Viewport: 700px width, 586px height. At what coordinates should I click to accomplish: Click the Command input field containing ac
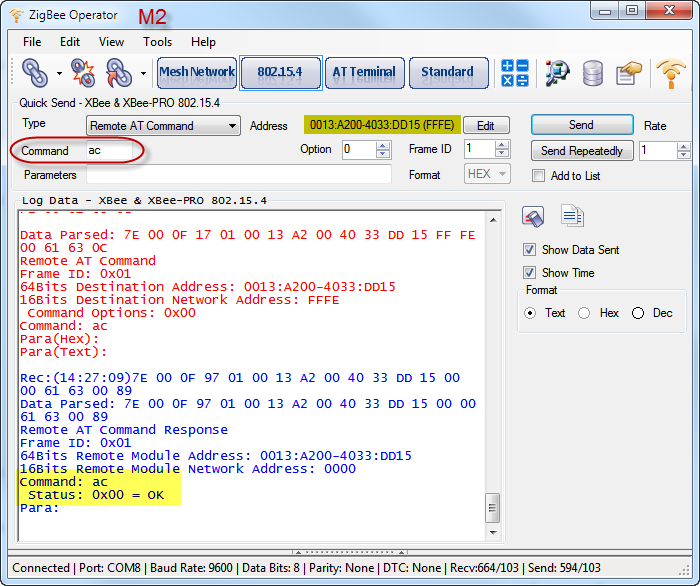109,151
